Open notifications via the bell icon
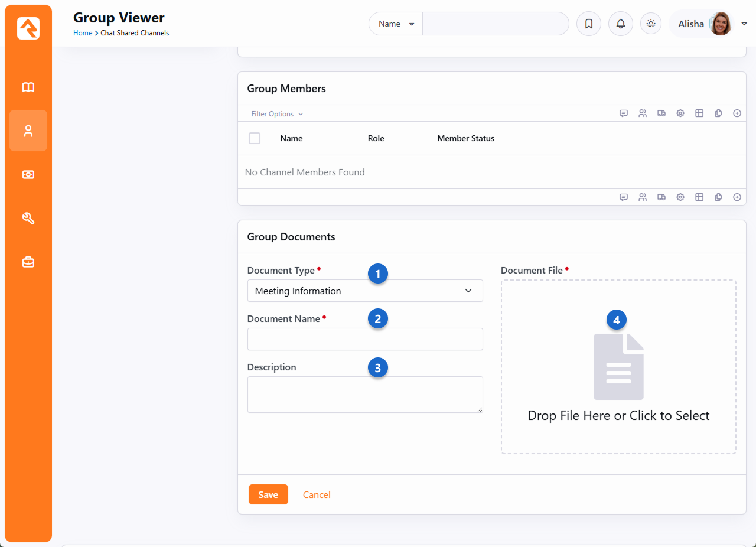Image resolution: width=756 pixels, height=547 pixels. pyautogui.click(x=620, y=24)
